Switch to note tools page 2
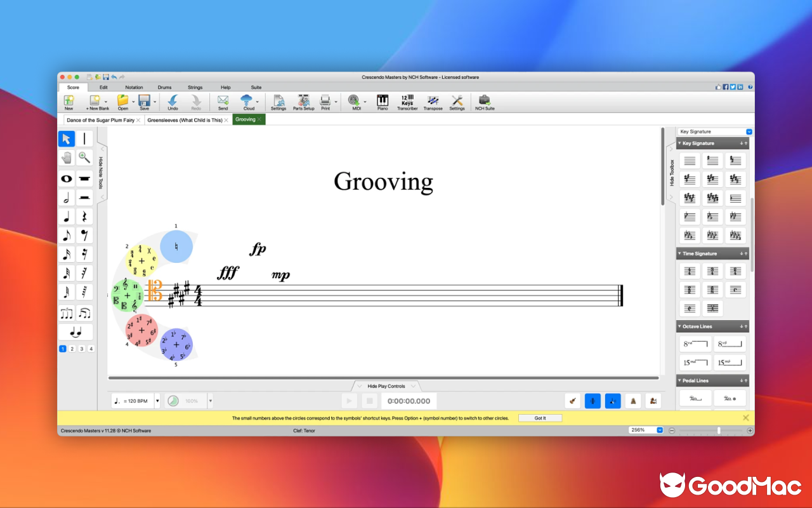Screen dimensions: 812x508 point(74,349)
